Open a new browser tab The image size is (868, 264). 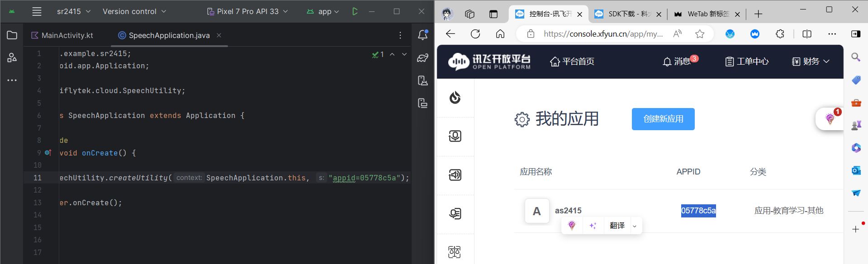[759, 14]
